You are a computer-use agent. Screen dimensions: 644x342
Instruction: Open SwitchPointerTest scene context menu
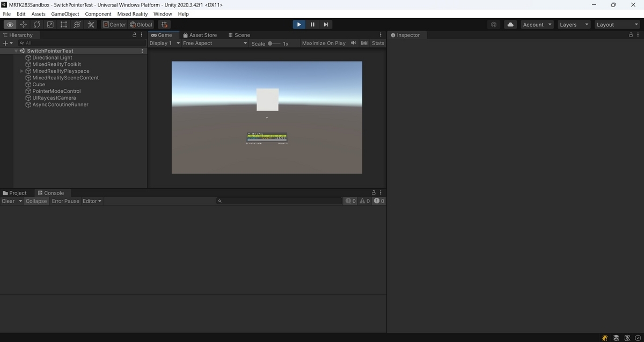tap(142, 51)
